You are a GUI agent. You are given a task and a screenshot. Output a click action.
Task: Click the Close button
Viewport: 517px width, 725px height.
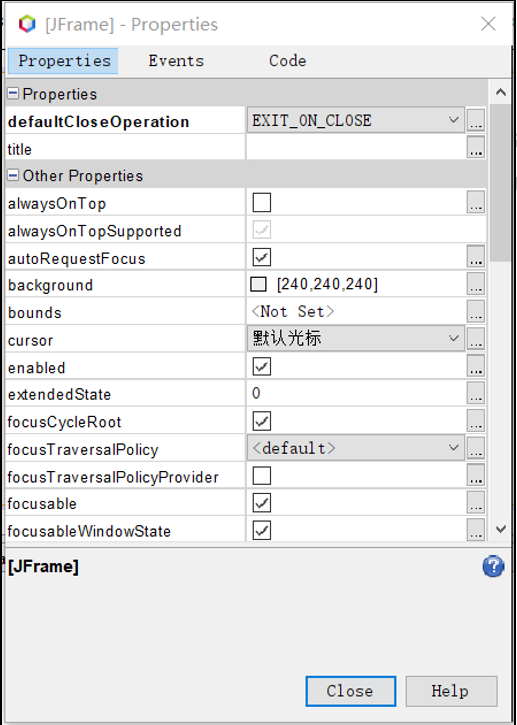click(351, 691)
